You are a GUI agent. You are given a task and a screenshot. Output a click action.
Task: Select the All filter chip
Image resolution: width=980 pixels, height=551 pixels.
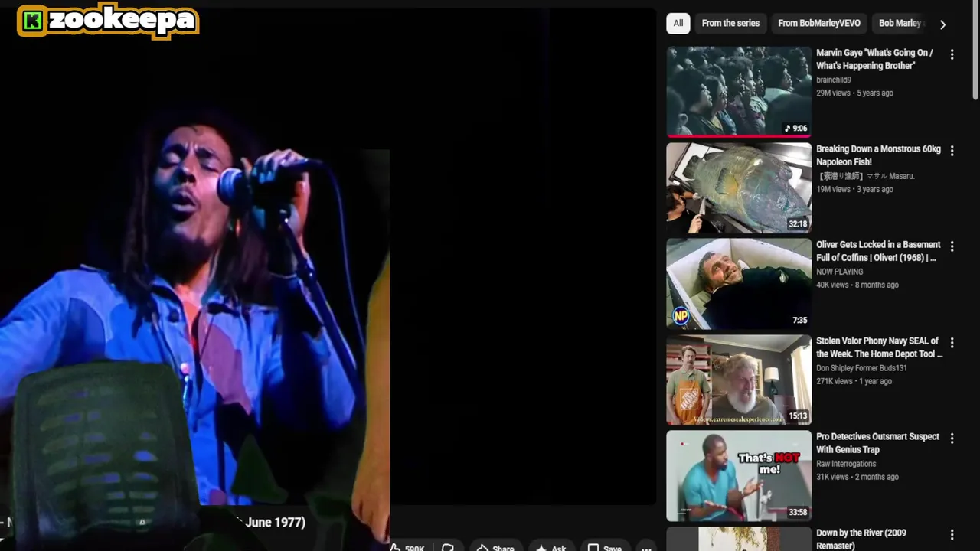[x=678, y=24]
